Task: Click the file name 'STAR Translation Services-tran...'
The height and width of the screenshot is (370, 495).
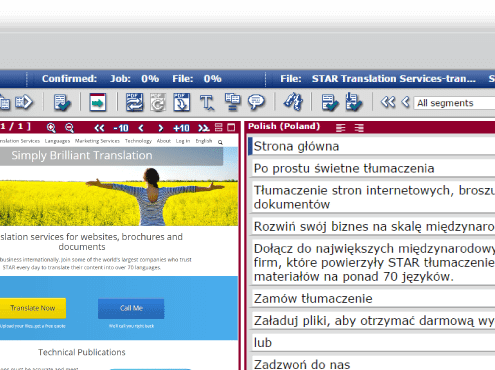Action: click(394, 79)
